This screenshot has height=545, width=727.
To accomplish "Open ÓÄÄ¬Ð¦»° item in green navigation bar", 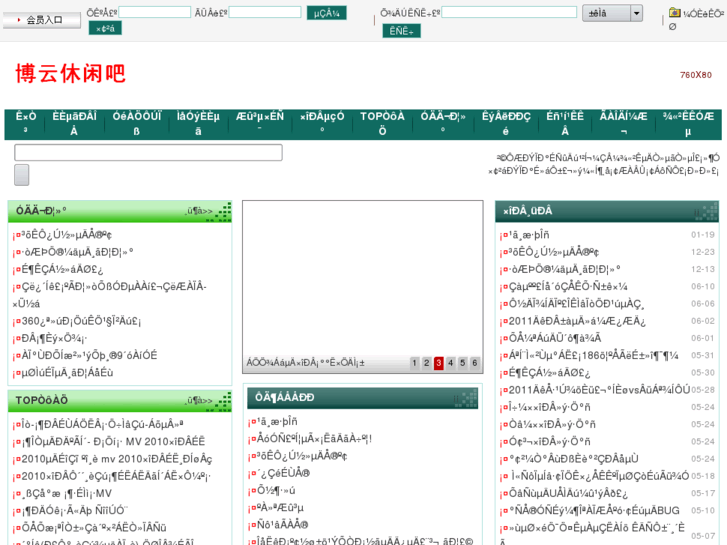I will click(443, 123).
